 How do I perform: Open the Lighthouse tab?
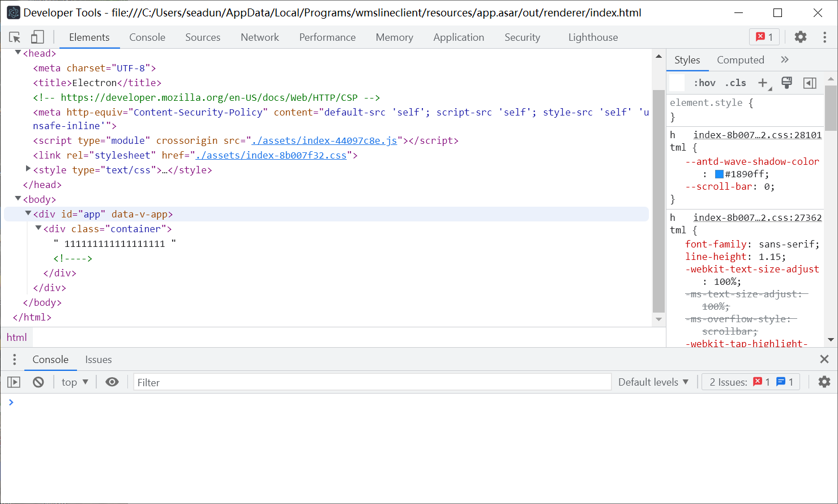[593, 37]
